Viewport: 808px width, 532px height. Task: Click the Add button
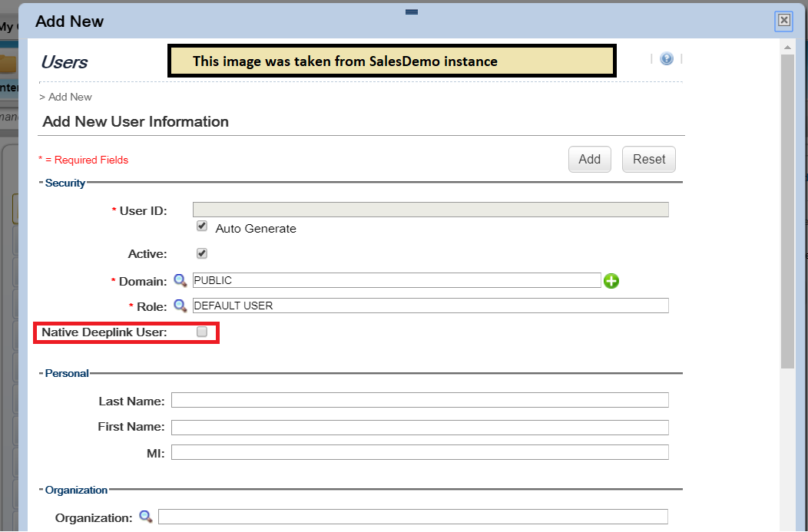point(590,159)
